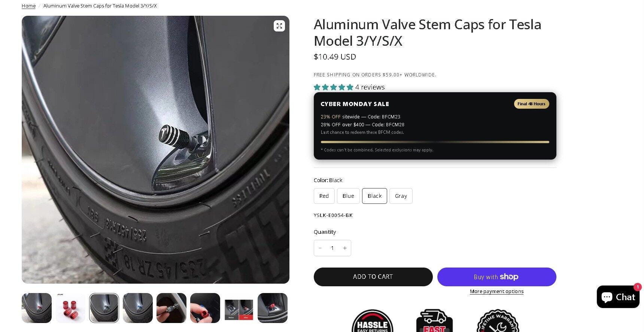Show the before/after comparison thumbnail
This screenshot has width=644, height=332.
click(x=239, y=308)
